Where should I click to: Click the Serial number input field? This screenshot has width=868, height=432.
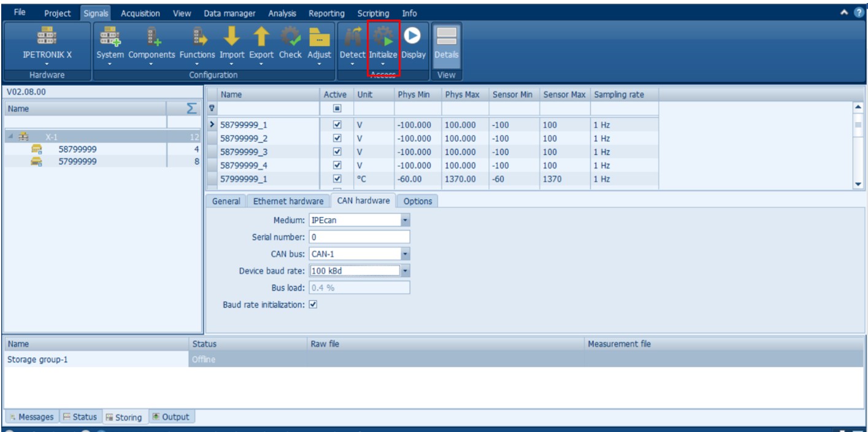pyautogui.click(x=359, y=237)
